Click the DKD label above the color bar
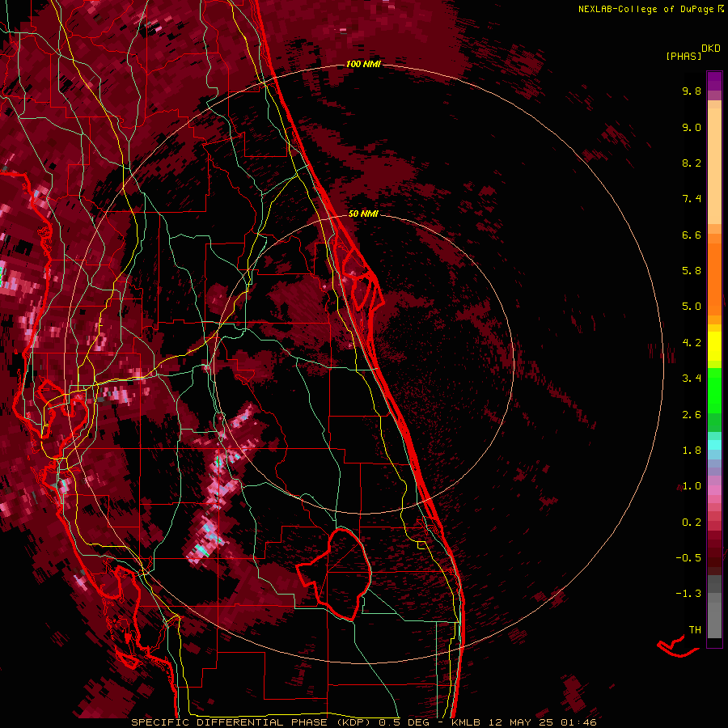The height and width of the screenshot is (728, 728). click(x=710, y=49)
